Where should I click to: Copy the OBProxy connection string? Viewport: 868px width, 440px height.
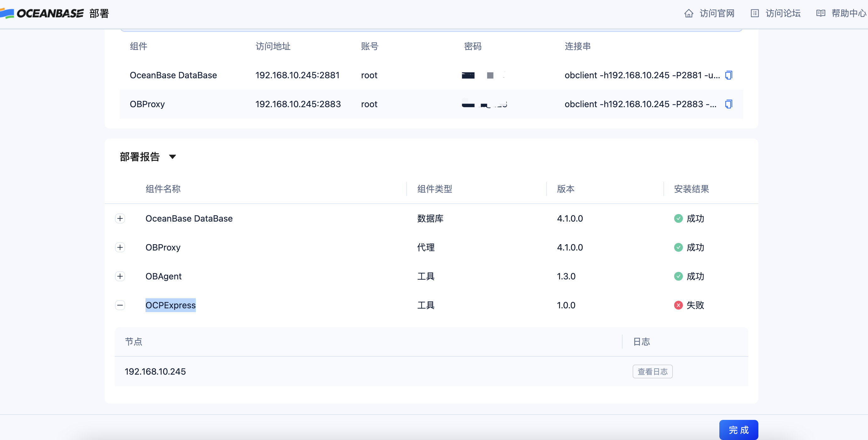click(x=728, y=104)
